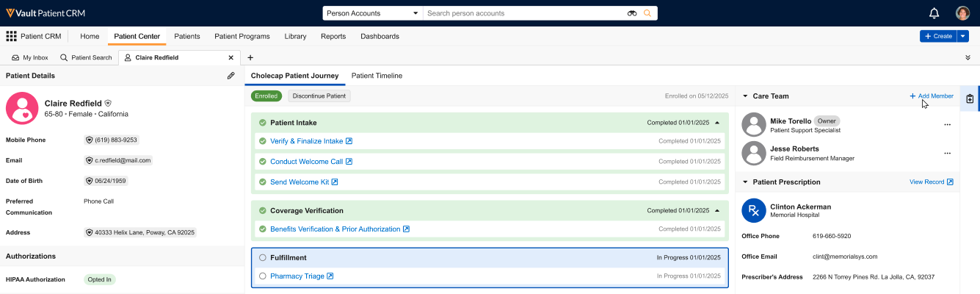Click in the search person accounts field
This screenshot has width=980, height=294.
[x=523, y=13]
